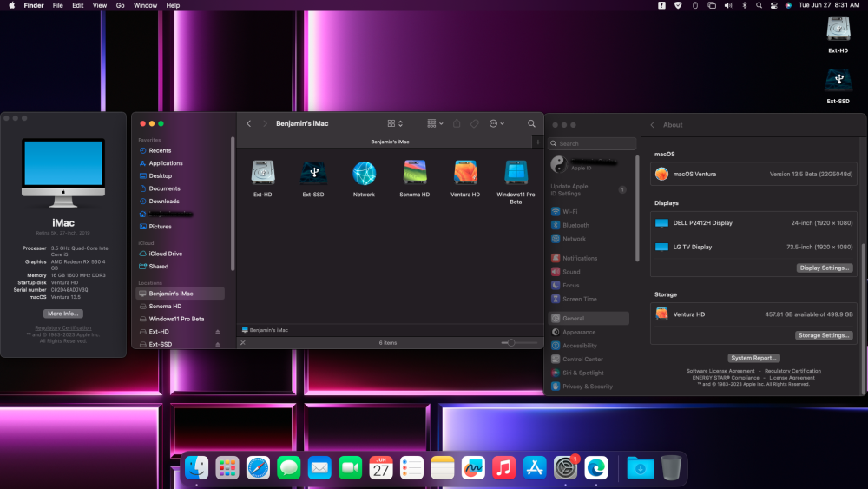Open the Finder group-by dropdown
This screenshot has height=489, width=868.
point(435,123)
